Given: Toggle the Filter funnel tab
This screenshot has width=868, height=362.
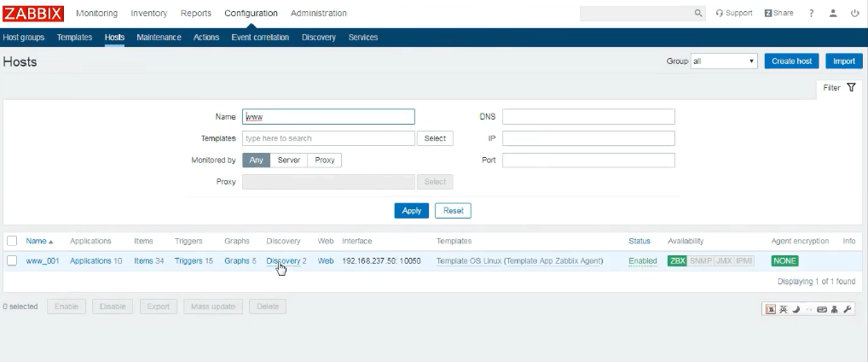Looking at the screenshot, I should pyautogui.click(x=839, y=88).
